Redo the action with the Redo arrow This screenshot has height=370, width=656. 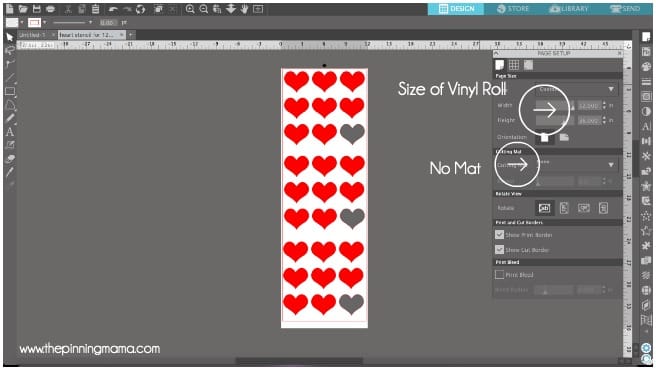coord(127,9)
